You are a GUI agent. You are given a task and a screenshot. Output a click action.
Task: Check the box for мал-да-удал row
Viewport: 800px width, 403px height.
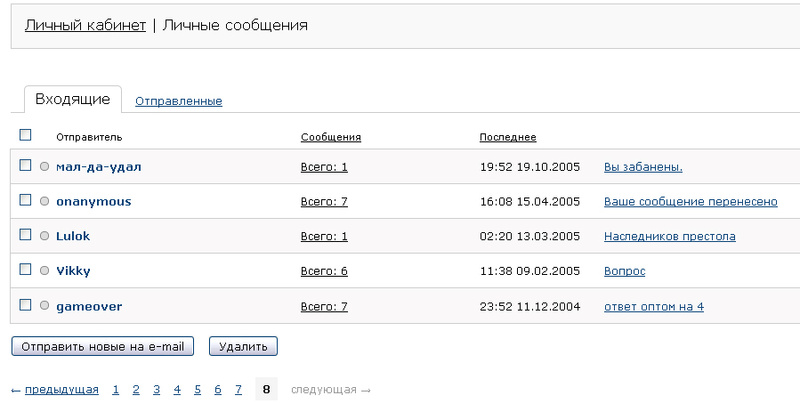coord(26,166)
